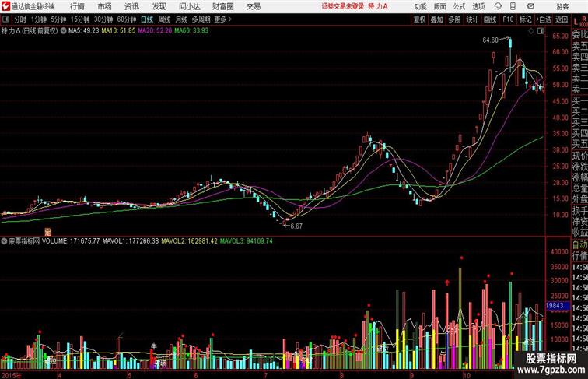Click the MAVOL2: 162981.42 value
The width and height of the screenshot is (588, 379).
coord(189,241)
